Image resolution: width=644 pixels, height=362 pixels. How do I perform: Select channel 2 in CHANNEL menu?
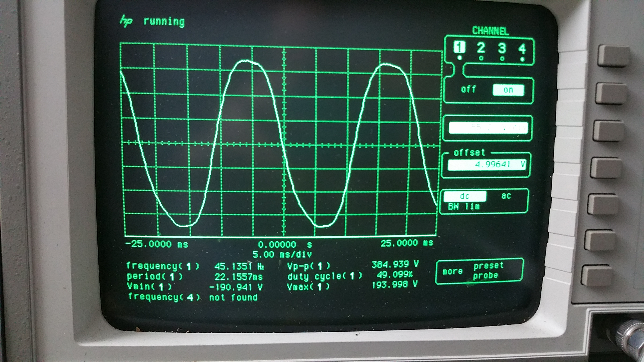click(481, 48)
